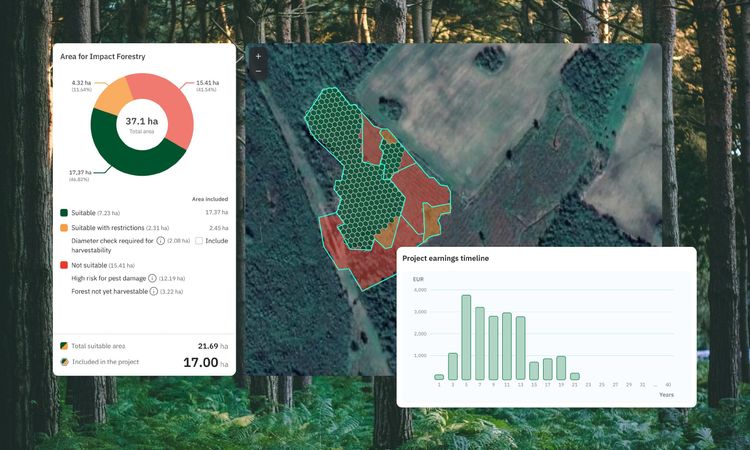Click the earnings bar for year 1
Screen dimensions: 750x450
tap(439, 377)
